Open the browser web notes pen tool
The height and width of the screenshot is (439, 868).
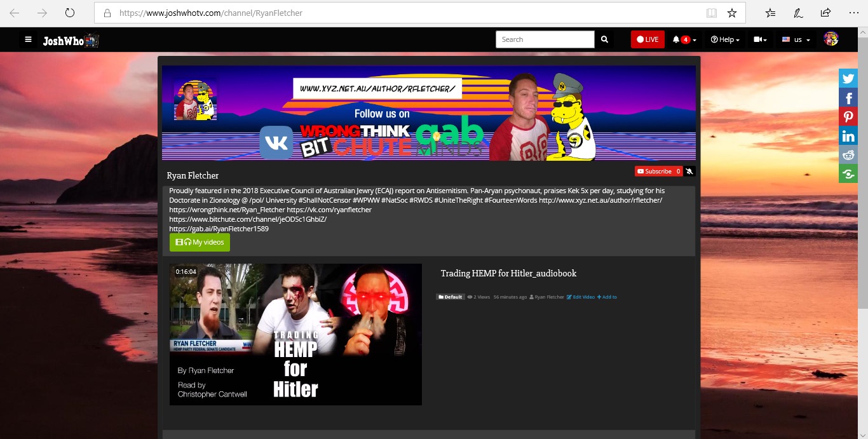click(798, 13)
